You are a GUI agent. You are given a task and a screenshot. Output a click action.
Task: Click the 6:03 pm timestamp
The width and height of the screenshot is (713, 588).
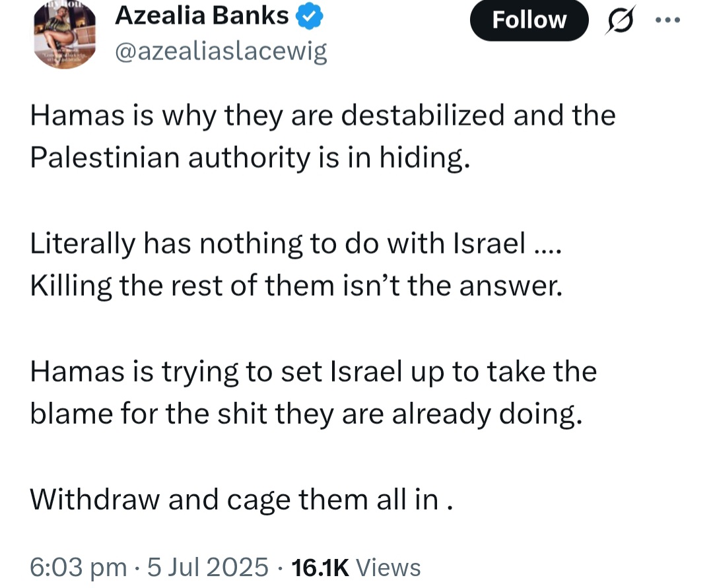coord(78,567)
